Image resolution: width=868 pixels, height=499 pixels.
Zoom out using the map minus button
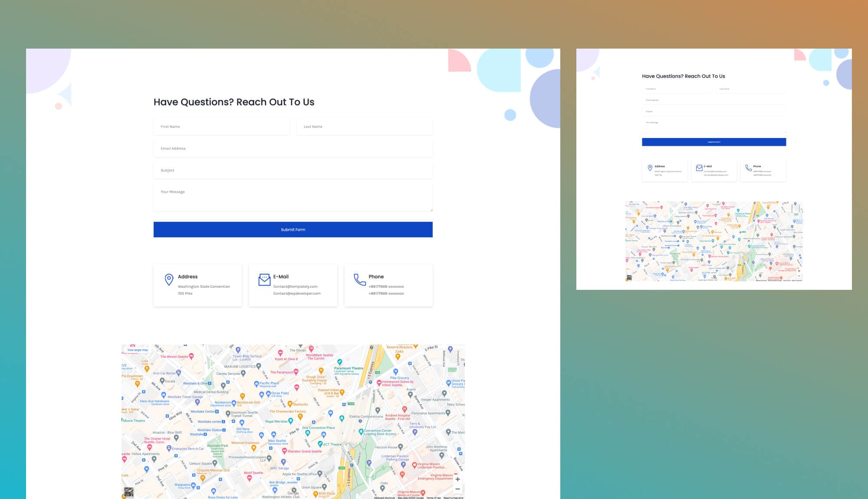(457, 489)
